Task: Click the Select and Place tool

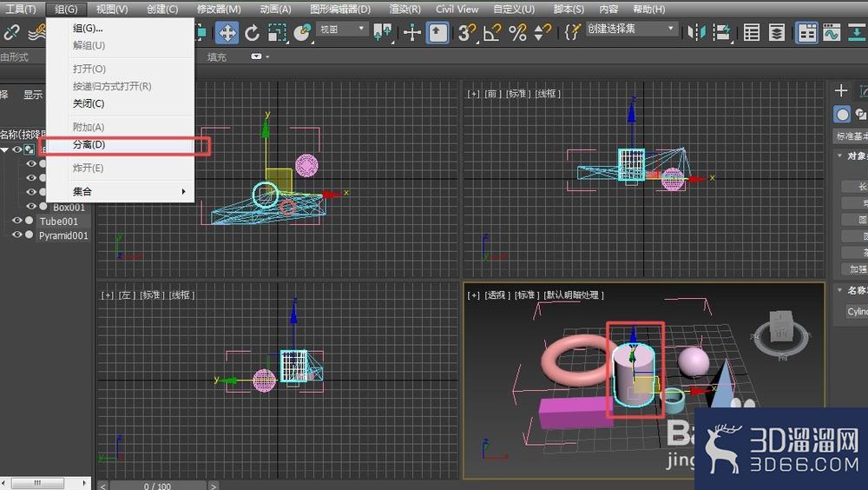Action: click(302, 33)
